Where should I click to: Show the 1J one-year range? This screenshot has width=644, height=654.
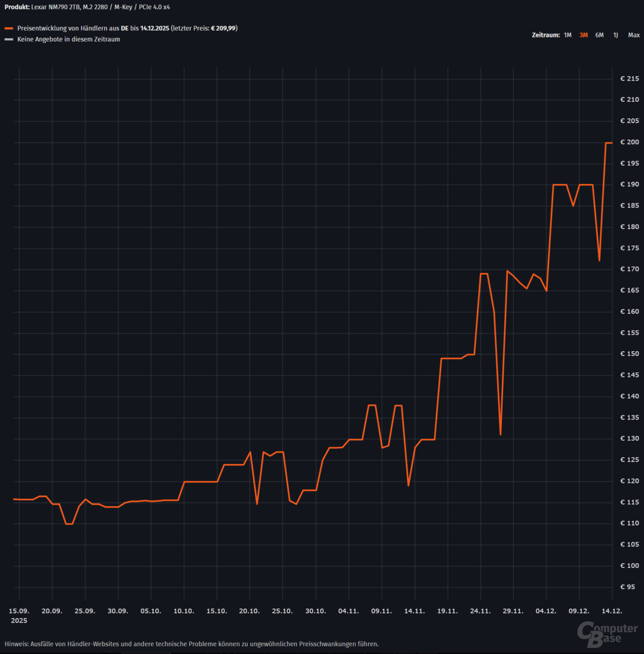click(x=615, y=35)
